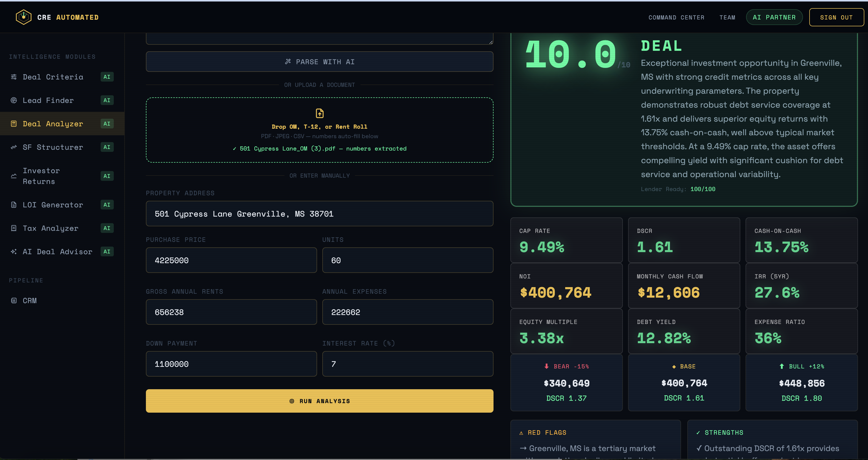Click the magic wand icon in Parse button
The image size is (868, 460).
coord(288,62)
